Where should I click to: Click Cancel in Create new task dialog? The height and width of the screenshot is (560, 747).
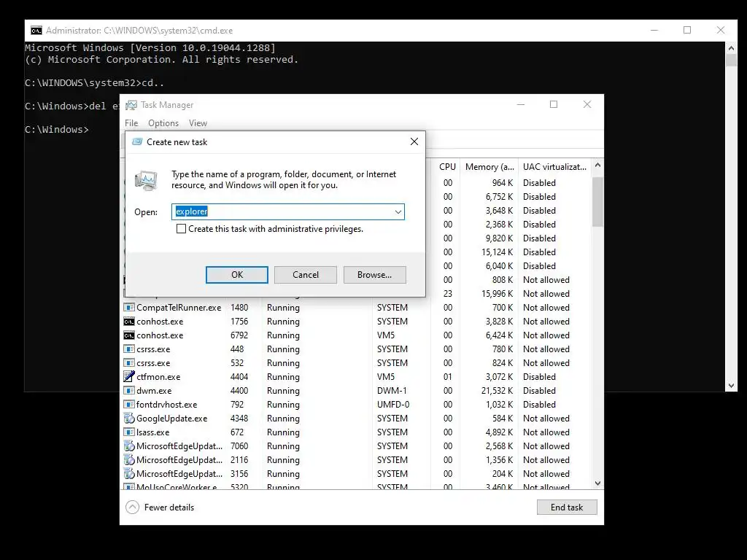(306, 275)
